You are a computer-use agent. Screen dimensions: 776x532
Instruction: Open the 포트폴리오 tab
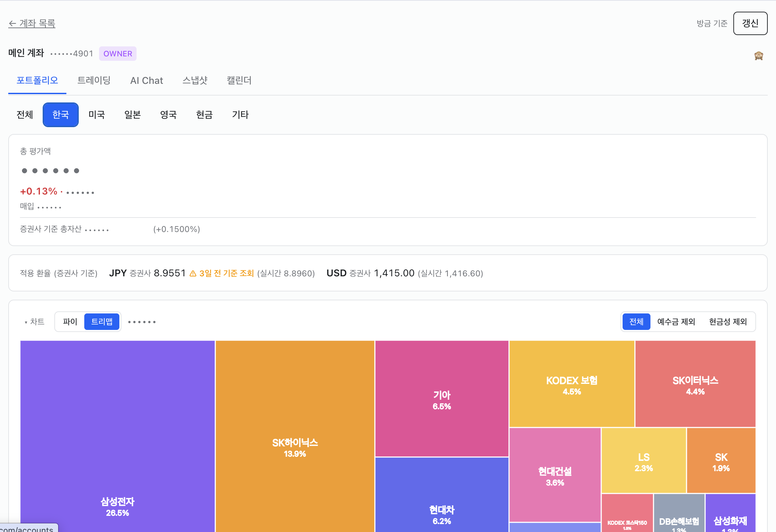[x=37, y=80]
